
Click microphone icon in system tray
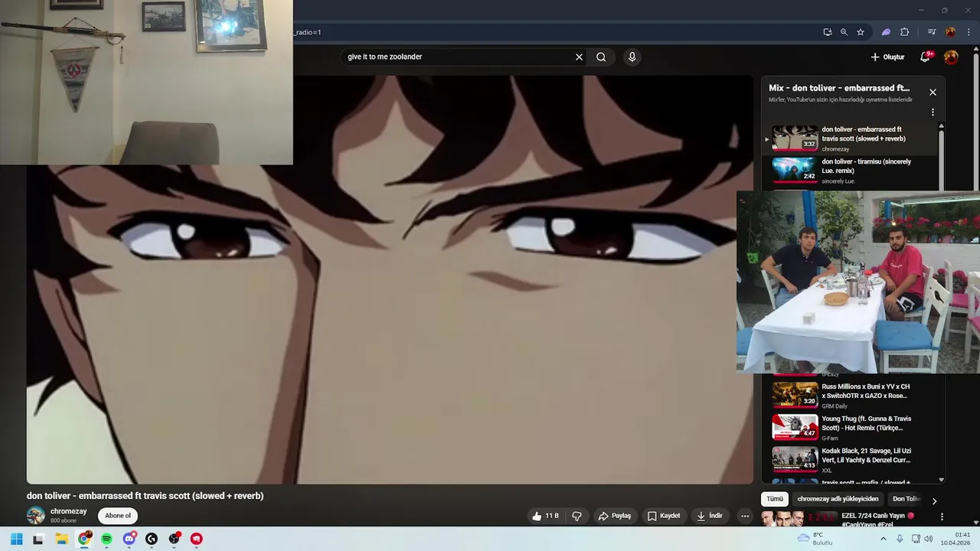(900, 539)
